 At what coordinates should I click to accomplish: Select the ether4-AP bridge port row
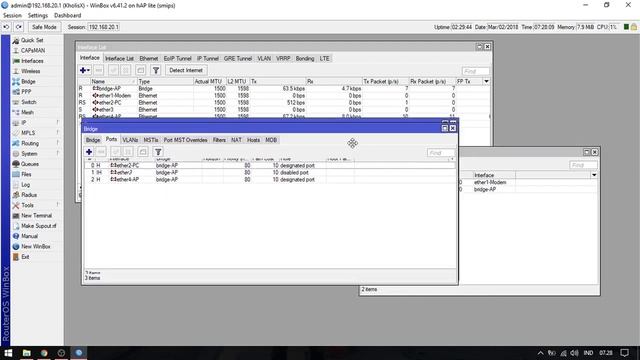[x=269, y=179]
